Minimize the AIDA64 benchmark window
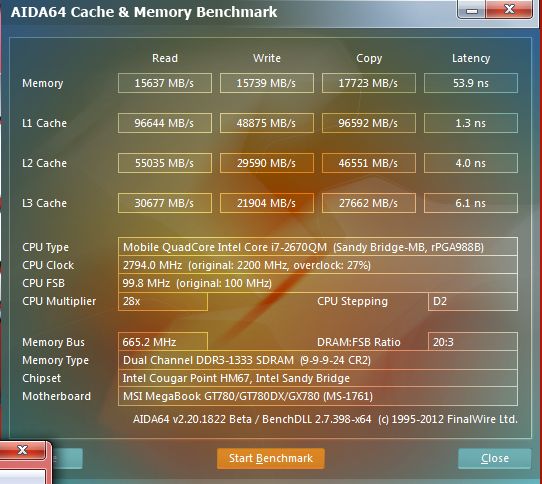Viewport: 542px width, 484px height. [472, 9]
